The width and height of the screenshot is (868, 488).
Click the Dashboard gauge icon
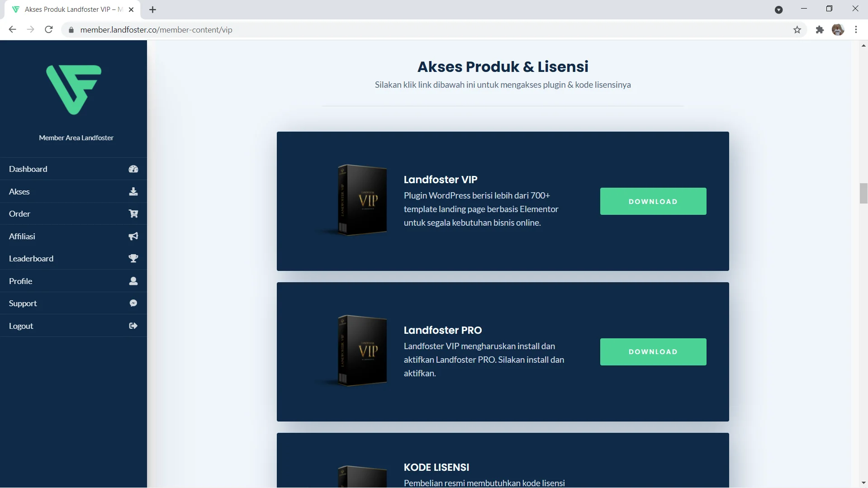[x=133, y=169]
